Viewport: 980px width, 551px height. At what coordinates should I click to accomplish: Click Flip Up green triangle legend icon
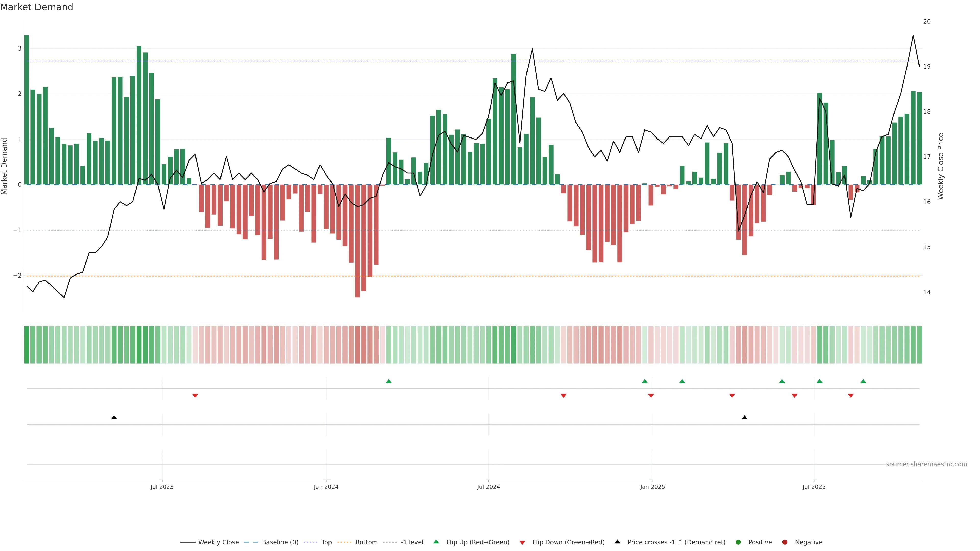click(x=436, y=542)
